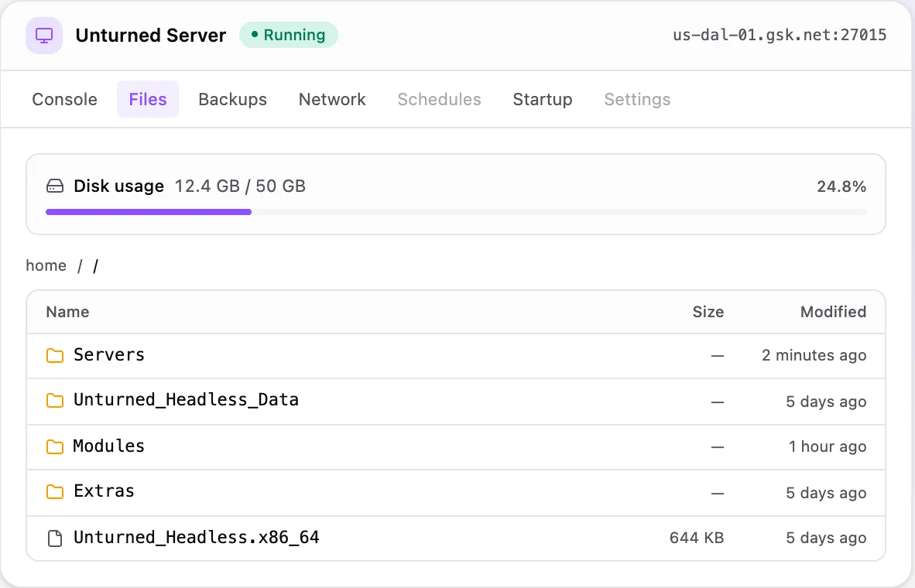Click the 12.4 GB / 50 GB value
Viewport: 915px width, 588px height.
pyautogui.click(x=241, y=186)
